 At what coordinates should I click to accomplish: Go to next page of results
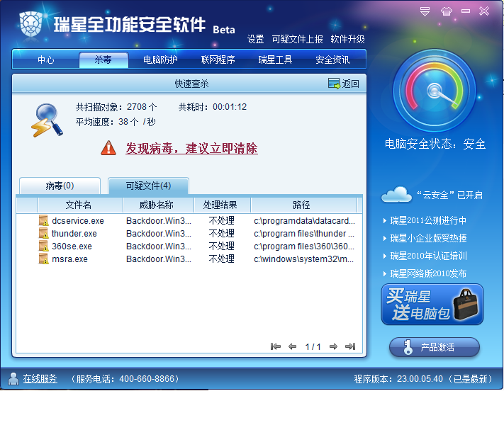pos(333,346)
